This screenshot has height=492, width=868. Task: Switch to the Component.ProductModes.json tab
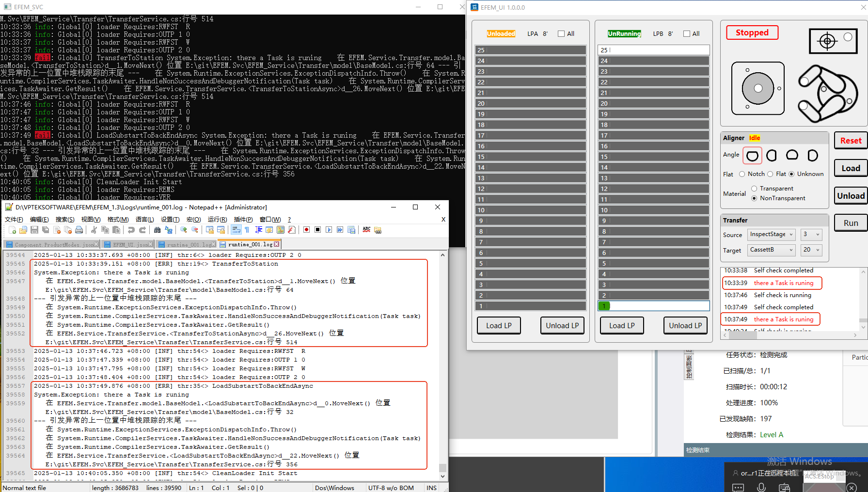pos(51,245)
